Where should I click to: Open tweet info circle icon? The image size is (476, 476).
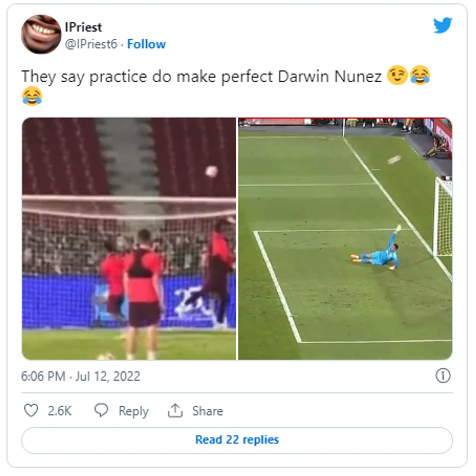pyautogui.click(x=443, y=376)
